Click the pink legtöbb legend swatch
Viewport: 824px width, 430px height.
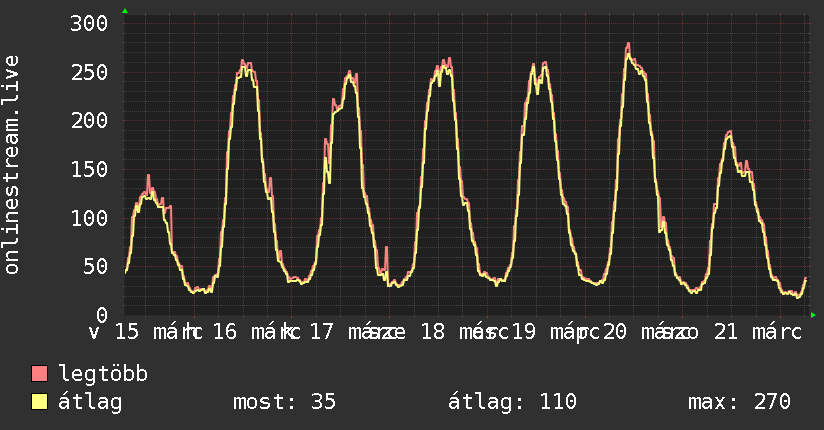(39, 373)
